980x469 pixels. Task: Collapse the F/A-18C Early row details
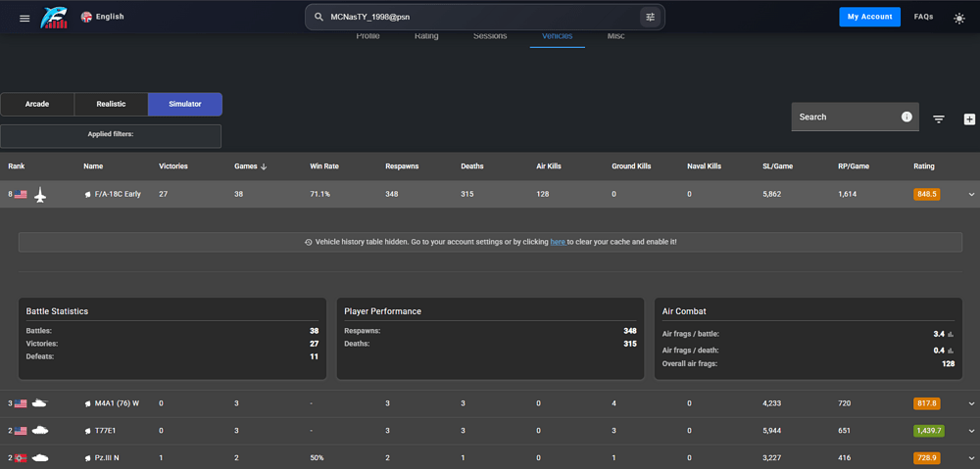pyautogui.click(x=971, y=195)
